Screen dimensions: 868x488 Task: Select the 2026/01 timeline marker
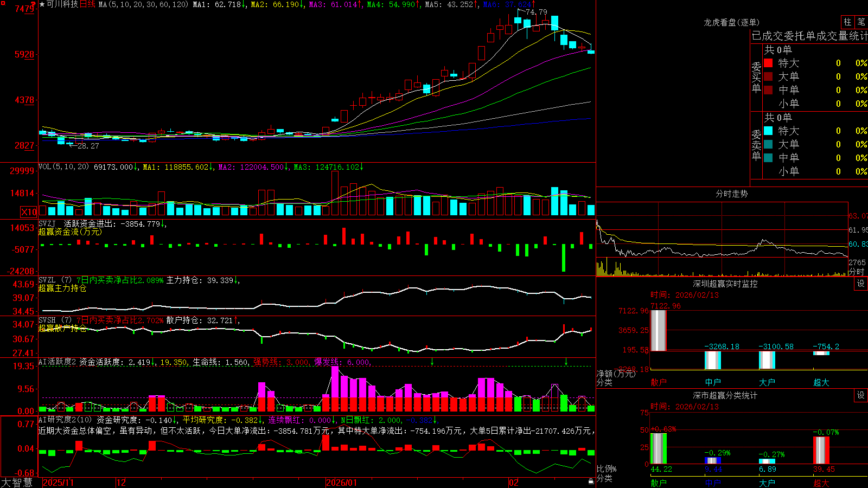pos(342,483)
